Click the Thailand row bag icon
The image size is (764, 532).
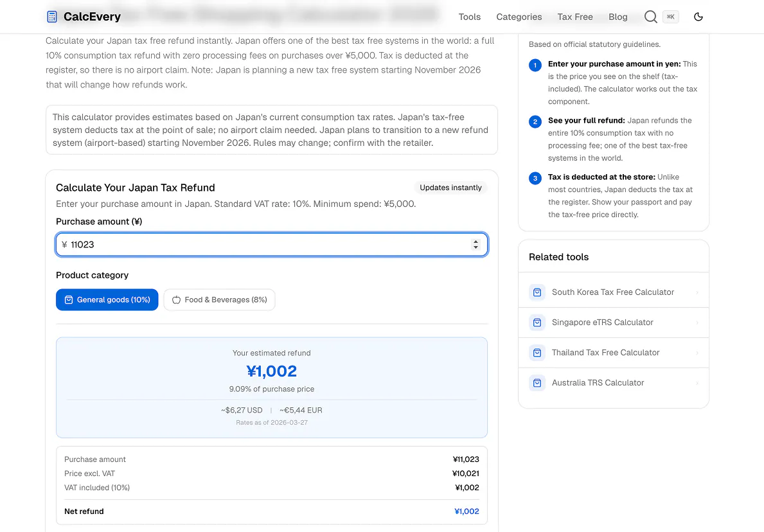pos(537,353)
